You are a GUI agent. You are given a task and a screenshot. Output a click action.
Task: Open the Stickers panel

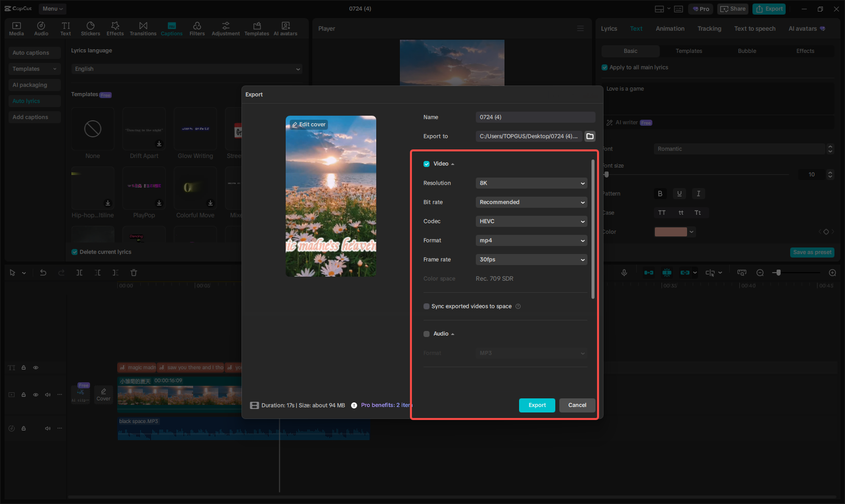coord(91,28)
